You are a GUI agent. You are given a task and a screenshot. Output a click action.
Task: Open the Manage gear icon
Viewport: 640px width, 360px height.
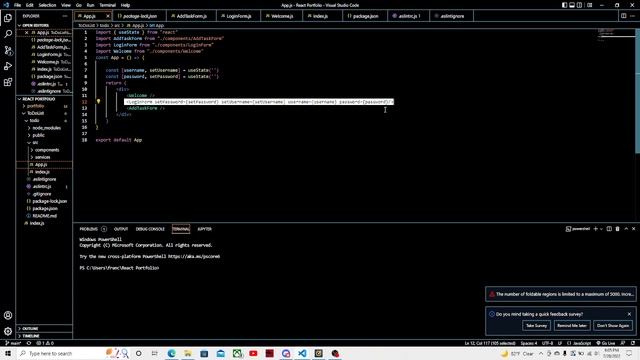coord(8,331)
